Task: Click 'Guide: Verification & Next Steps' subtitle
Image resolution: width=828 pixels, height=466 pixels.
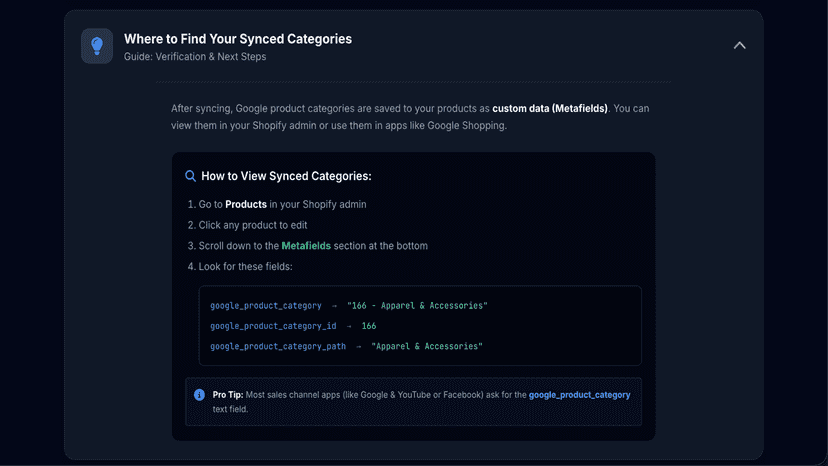Action: pyautogui.click(x=195, y=57)
